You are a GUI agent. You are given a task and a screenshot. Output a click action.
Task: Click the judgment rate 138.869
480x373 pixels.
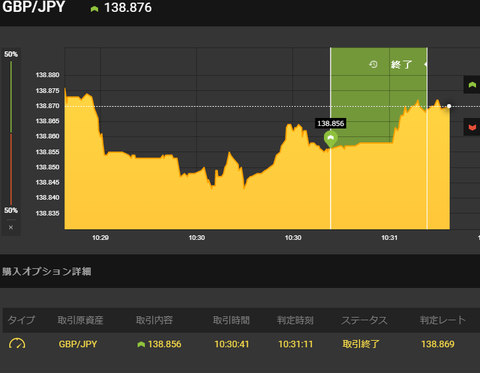pyautogui.click(x=438, y=344)
